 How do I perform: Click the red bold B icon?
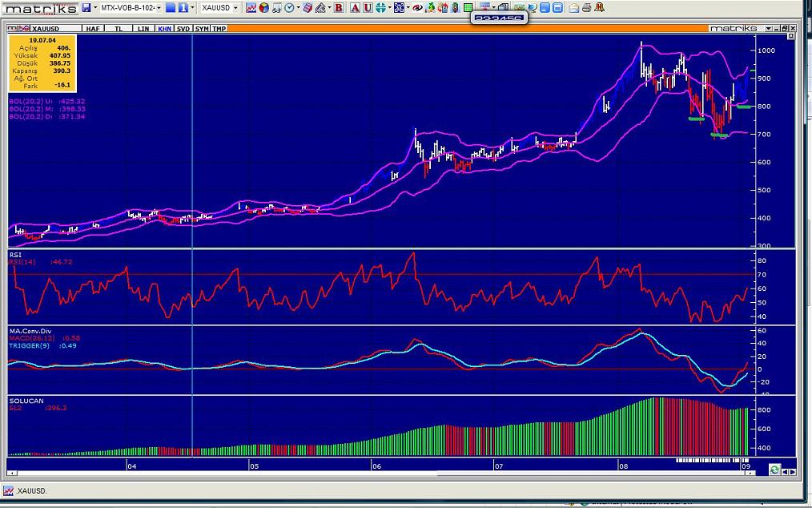tap(339, 8)
